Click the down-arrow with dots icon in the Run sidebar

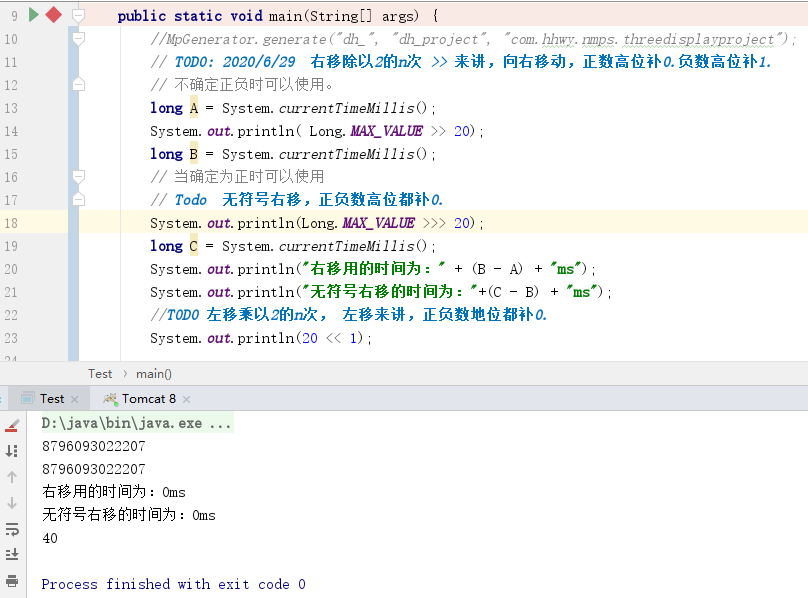12,451
